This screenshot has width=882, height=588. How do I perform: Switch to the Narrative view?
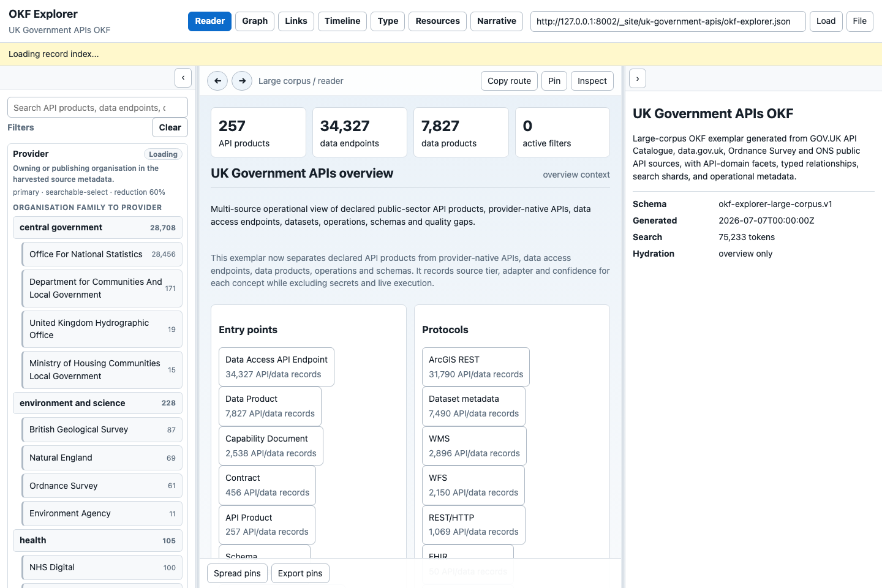497,21
